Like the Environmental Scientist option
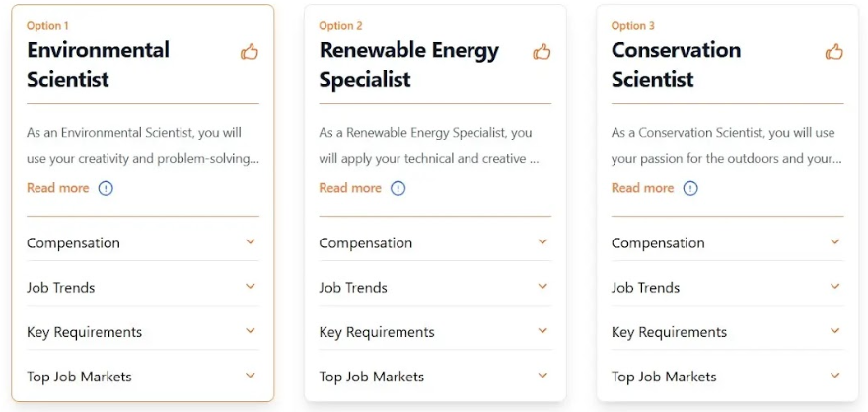This screenshot has width=868, height=412. [250, 52]
